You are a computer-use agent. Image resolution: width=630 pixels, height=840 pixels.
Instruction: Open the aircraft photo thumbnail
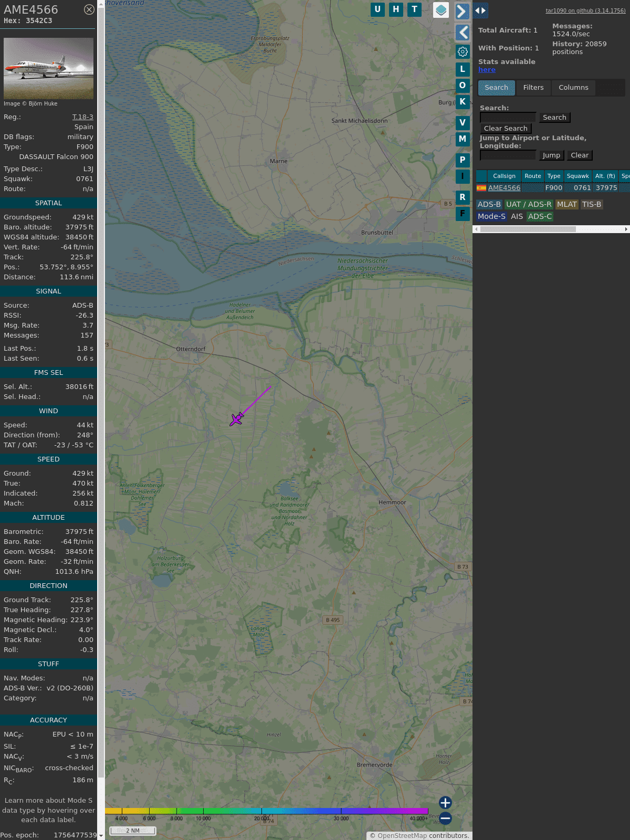48,68
